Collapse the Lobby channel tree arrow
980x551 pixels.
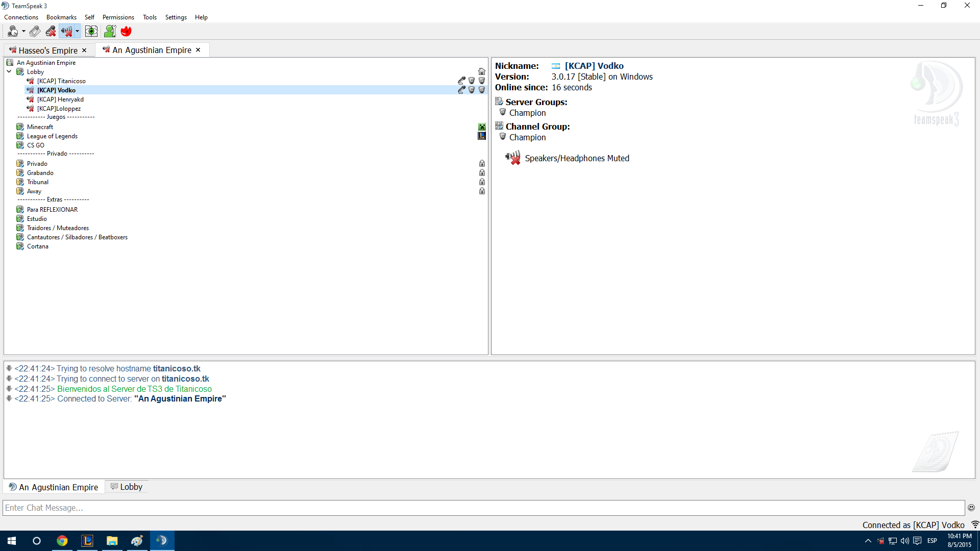coord(9,72)
